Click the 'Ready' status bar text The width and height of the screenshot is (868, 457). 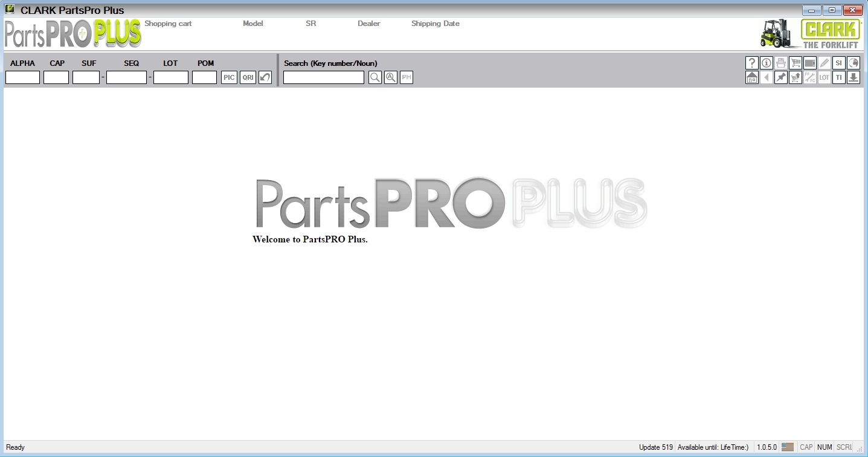16,447
